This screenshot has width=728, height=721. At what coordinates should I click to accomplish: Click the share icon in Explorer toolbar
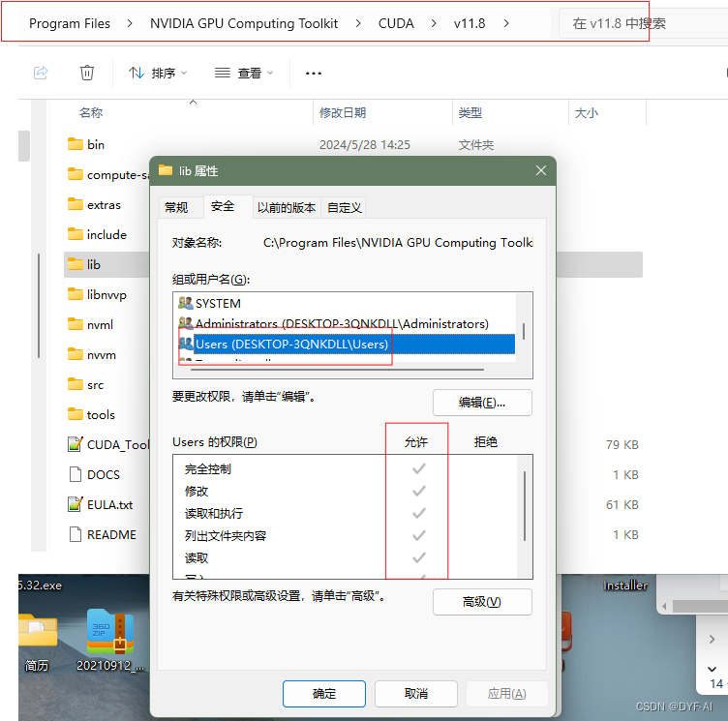click(x=41, y=73)
